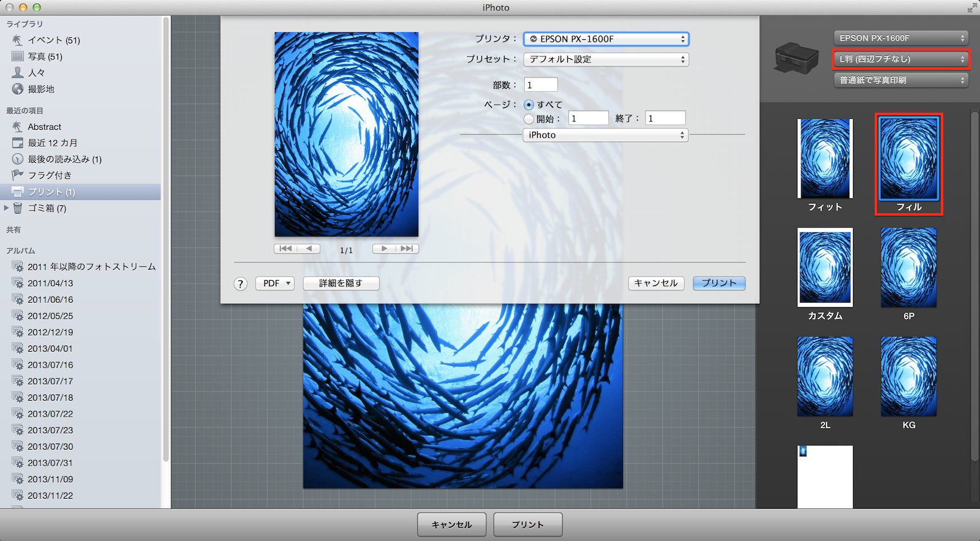Open the PDF menu button
The height and width of the screenshot is (541, 980).
click(275, 283)
